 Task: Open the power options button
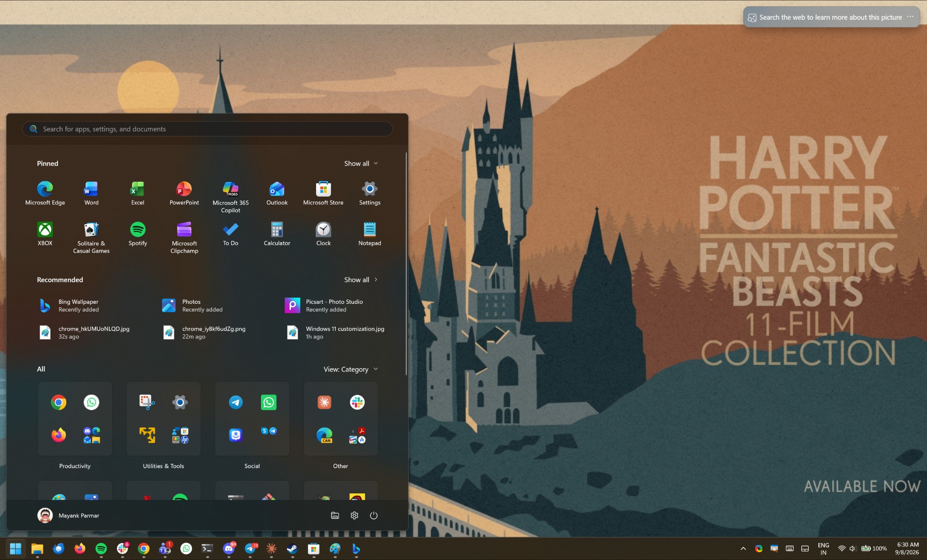click(x=374, y=516)
